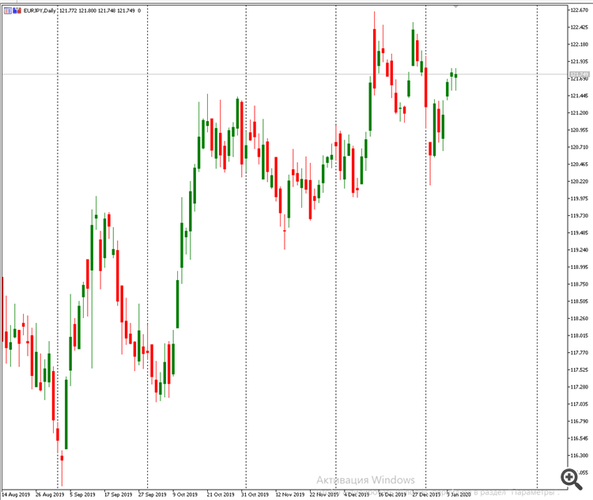Select the 14 Aug 2019 date label
593x500 pixels.
[x=16, y=494]
